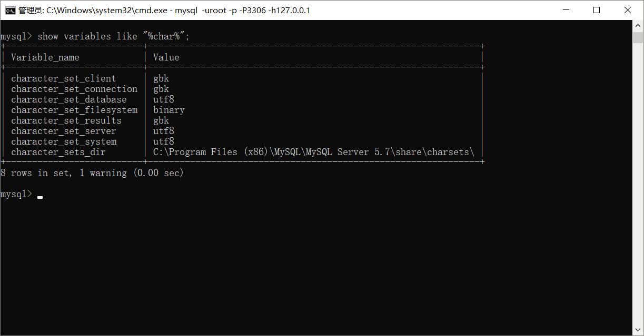This screenshot has width=644, height=336.
Task: Click the "8 rows in set" result line
Action: (x=92, y=173)
